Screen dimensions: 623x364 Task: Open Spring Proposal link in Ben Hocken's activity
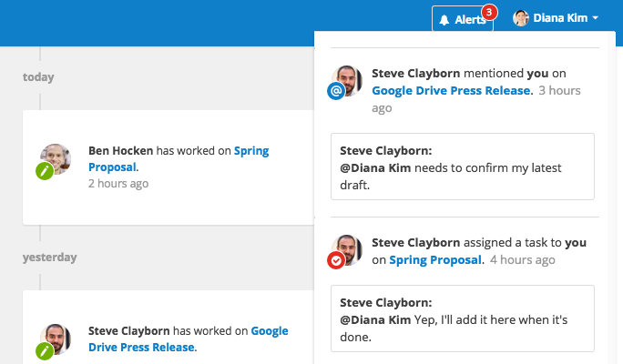pos(179,158)
